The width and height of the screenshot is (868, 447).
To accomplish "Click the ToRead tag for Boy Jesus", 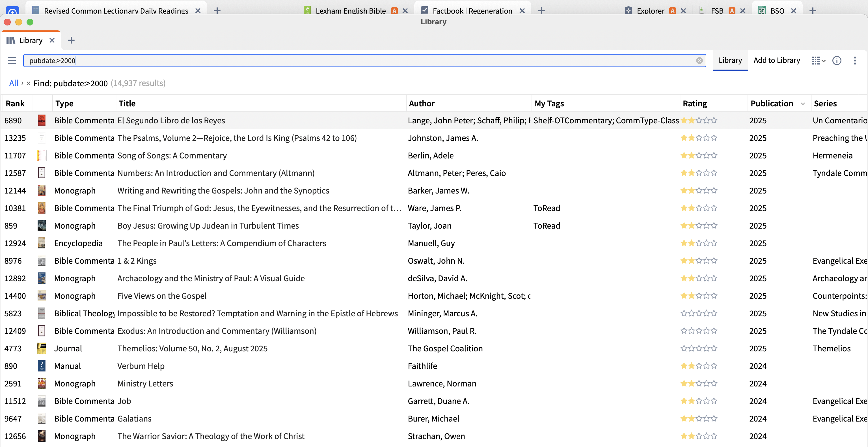I will pos(547,225).
